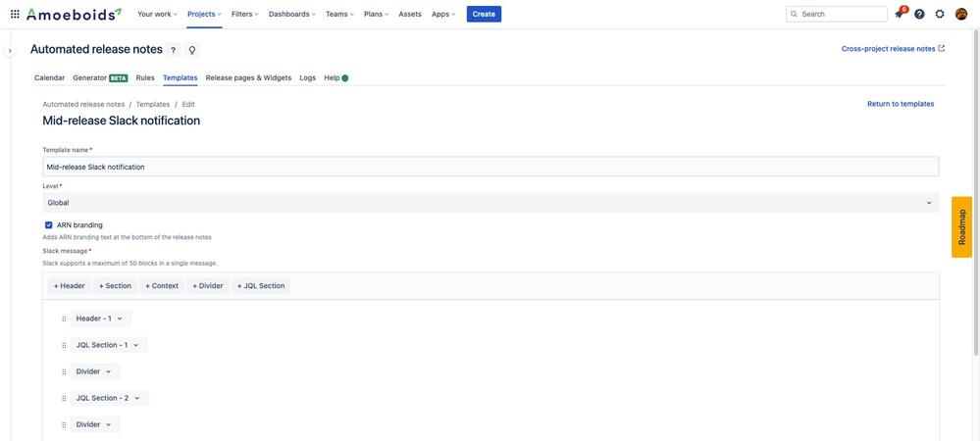Grab the drag handle of the last Divider
980x441 pixels.
pyautogui.click(x=64, y=424)
